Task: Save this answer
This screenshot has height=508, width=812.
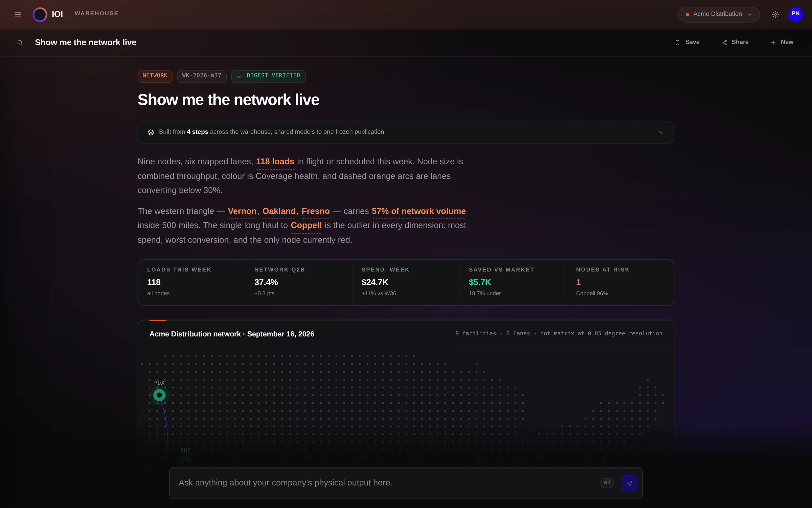Action: point(687,42)
